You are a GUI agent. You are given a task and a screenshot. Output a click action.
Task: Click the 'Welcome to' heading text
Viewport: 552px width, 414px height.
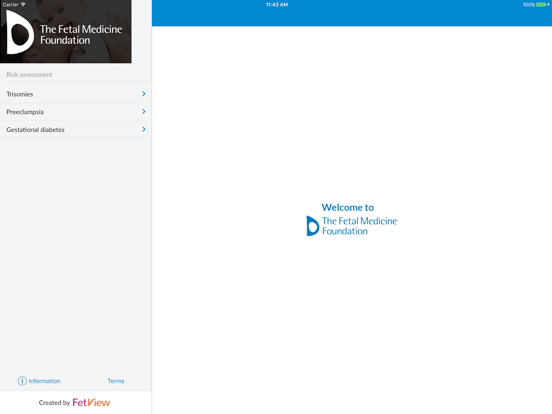348,207
